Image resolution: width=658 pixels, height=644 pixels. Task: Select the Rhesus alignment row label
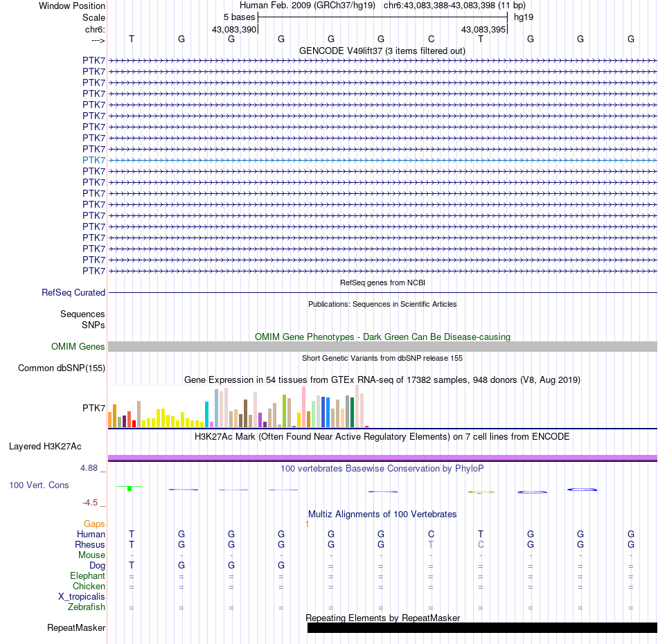point(90,544)
